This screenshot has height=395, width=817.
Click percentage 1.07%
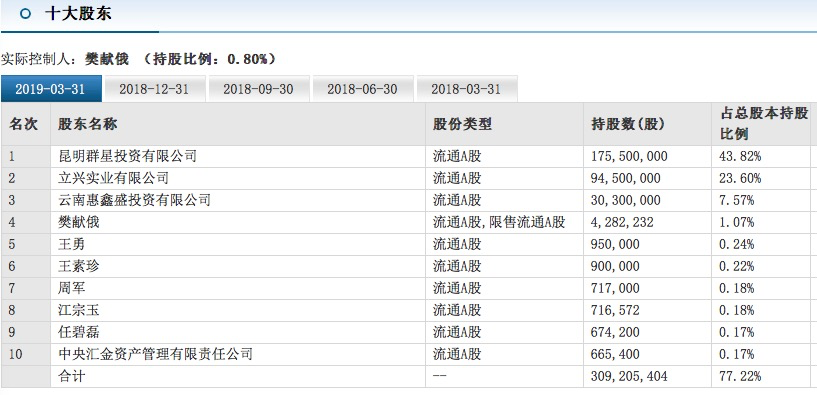click(x=737, y=223)
